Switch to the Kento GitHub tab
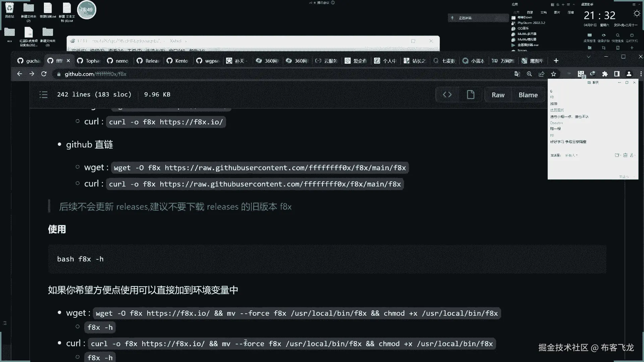 (178, 61)
